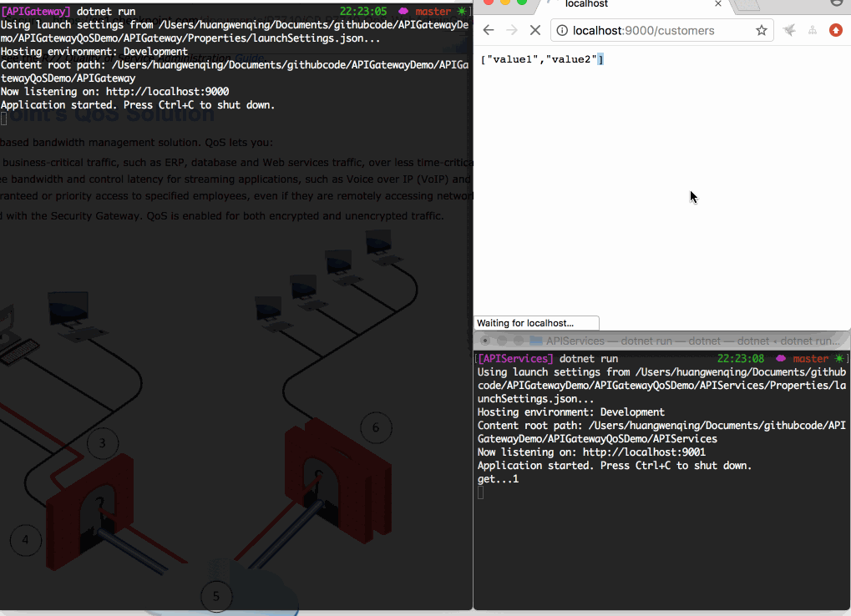Viewport: 851px width, 616px height.
Task: Open the bird-shaped extension icon
Action: tap(789, 30)
